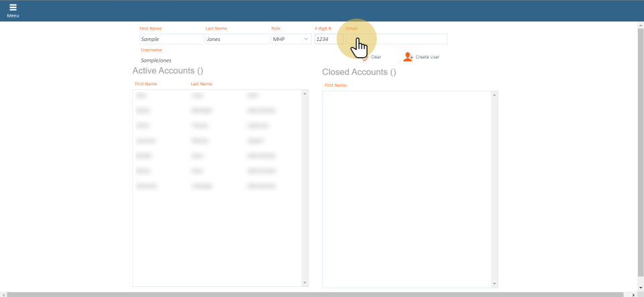Click Closed Accounts First Name column header
The image size is (644, 297).
click(335, 85)
